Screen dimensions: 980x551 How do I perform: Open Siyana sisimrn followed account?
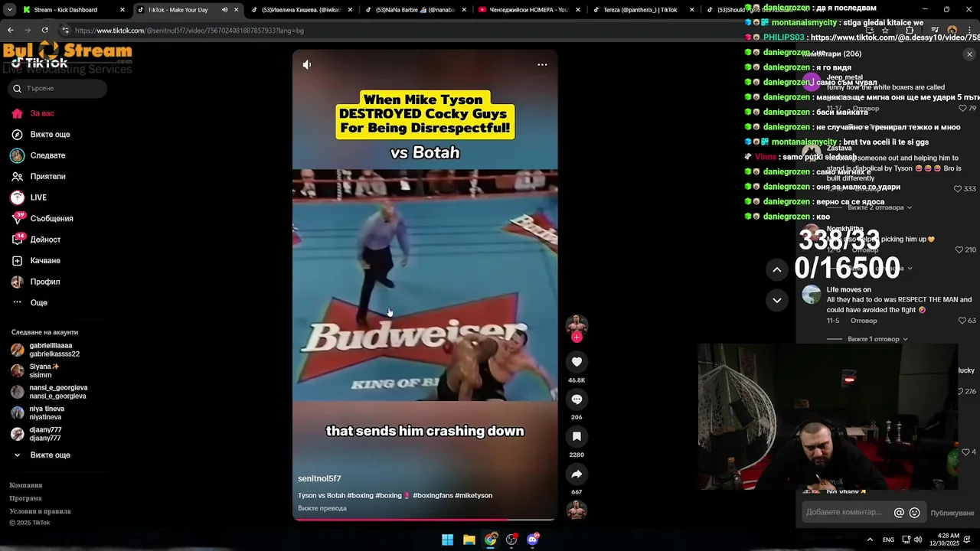(44, 370)
